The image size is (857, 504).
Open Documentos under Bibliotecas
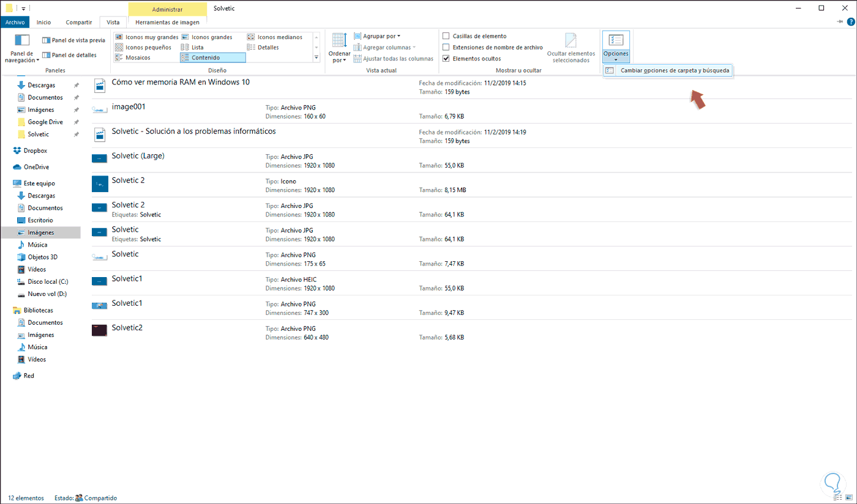(x=45, y=322)
